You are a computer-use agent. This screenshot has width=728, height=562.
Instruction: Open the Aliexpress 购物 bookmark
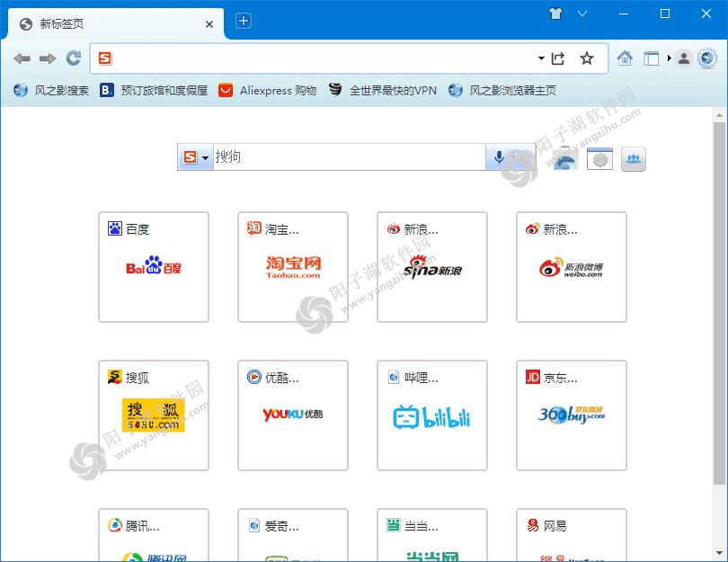click(266, 90)
